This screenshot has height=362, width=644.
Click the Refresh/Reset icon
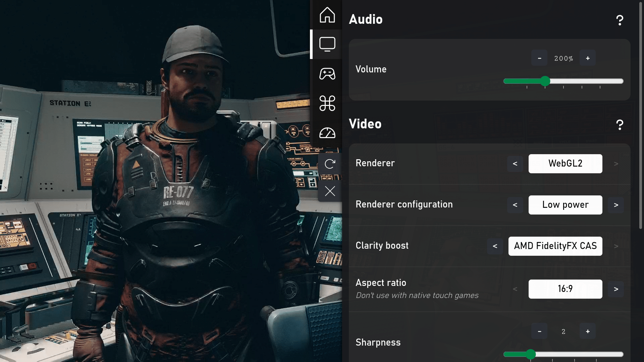(329, 164)
